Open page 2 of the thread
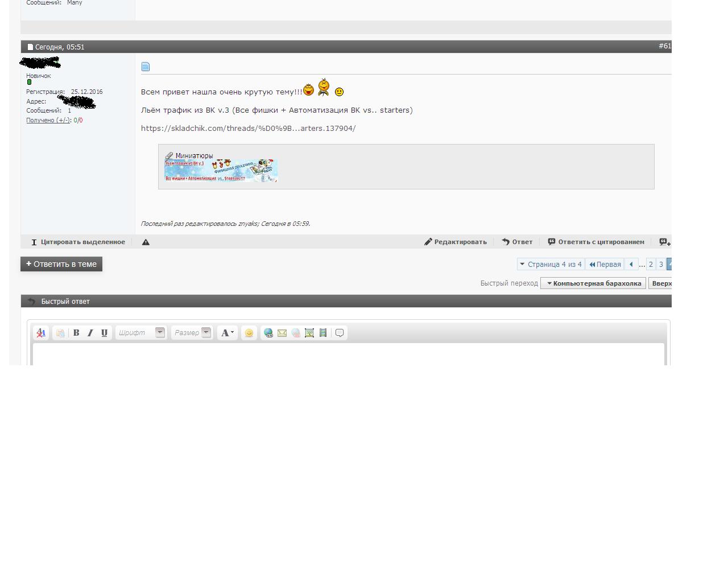The height and width of the screenshot is (569, 728). coord(651,264)
